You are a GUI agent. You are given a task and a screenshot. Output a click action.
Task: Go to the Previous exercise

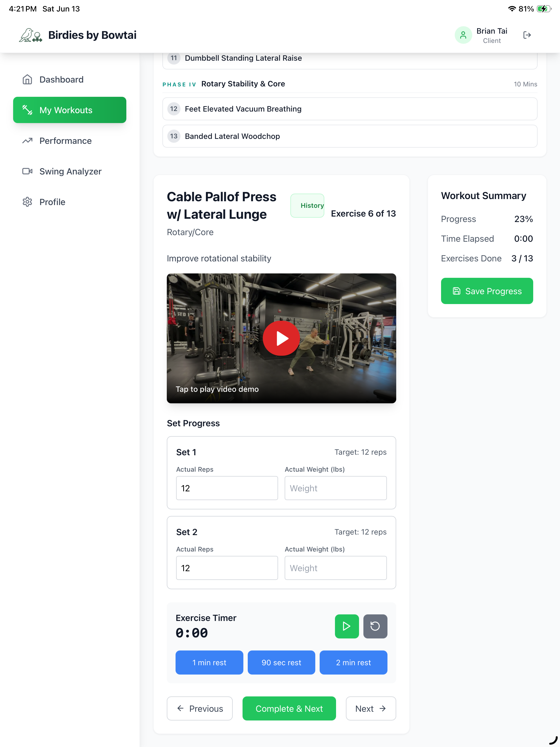click(x=200, y=708)
